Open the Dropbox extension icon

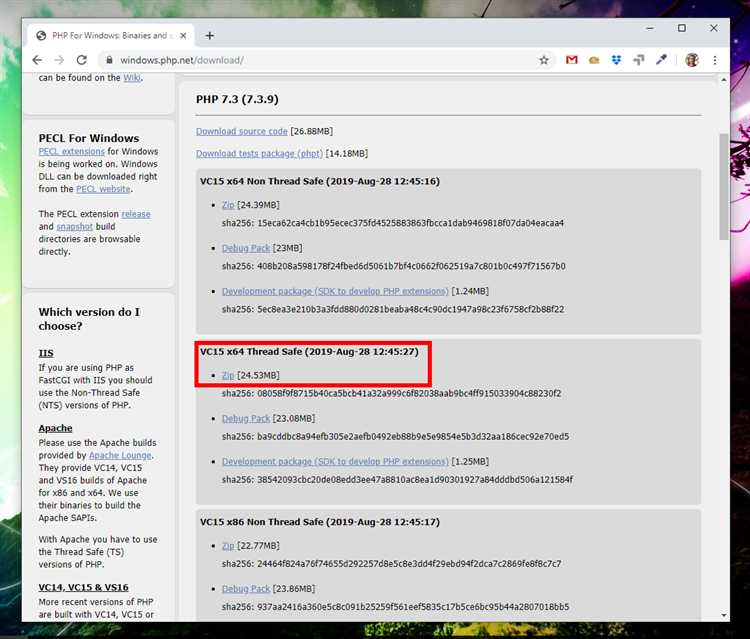coord(617,60)
